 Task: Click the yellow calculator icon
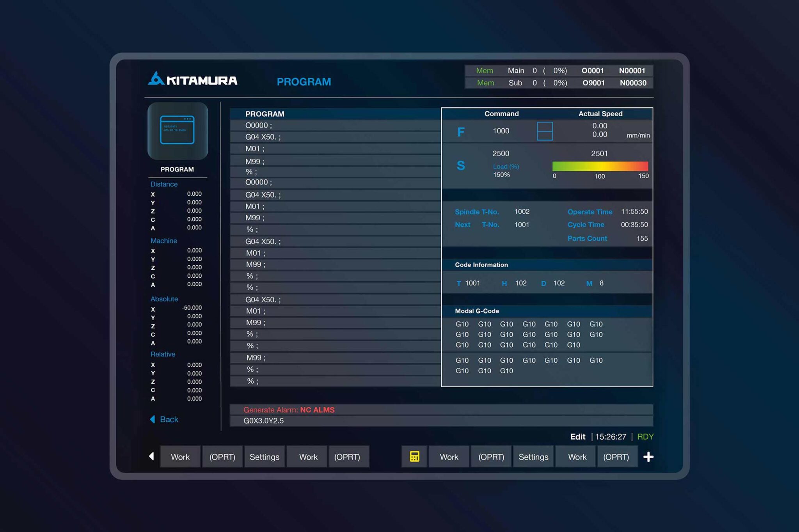[414, 456]
